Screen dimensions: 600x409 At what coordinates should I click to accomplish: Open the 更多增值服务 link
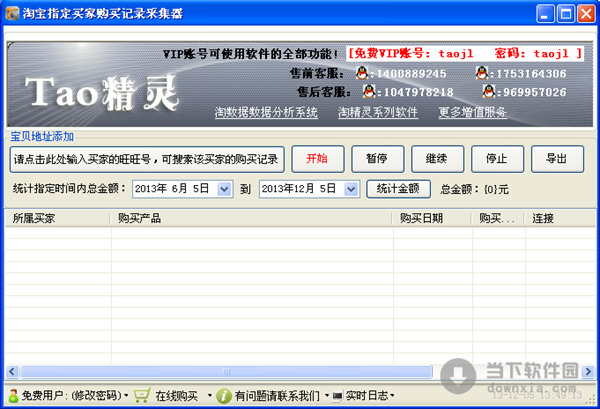pyautogui.click(x=473, y=112)
